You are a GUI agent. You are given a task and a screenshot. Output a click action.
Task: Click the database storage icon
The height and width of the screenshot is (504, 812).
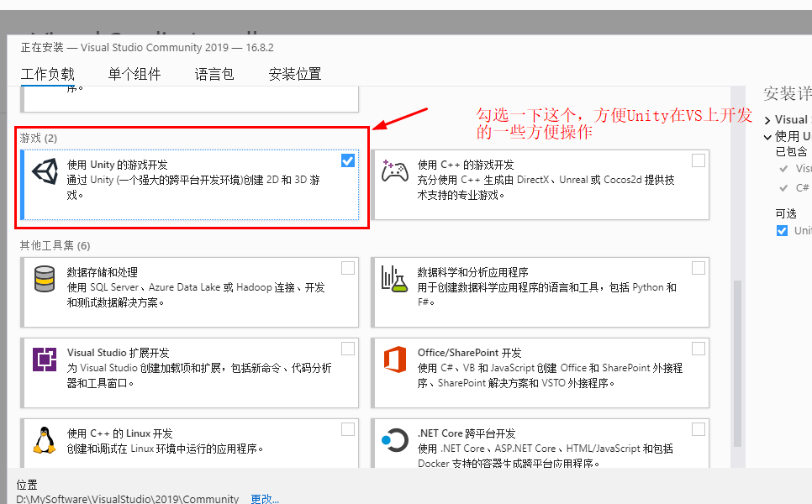click(45, 280)
